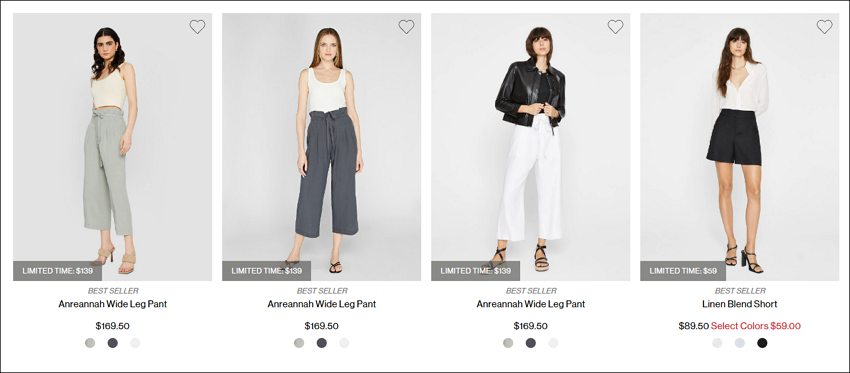Select black swatch under Linen Blend Short
Viewport: 850px width, 373px height.
[762, 343]
